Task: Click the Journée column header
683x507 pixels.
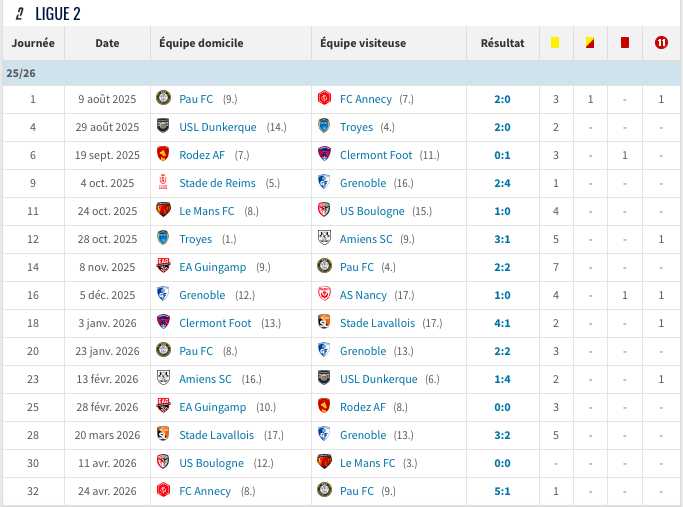Action: click(x=33, y=43)
